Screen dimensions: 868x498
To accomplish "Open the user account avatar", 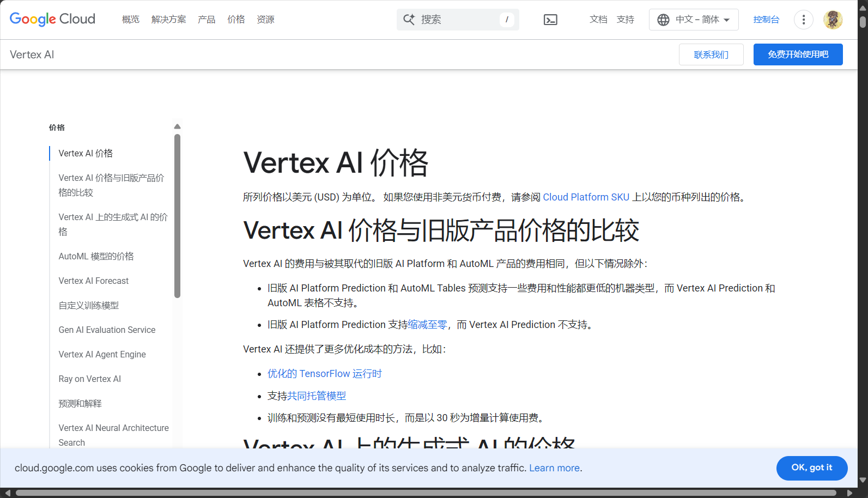I will 833,20.
